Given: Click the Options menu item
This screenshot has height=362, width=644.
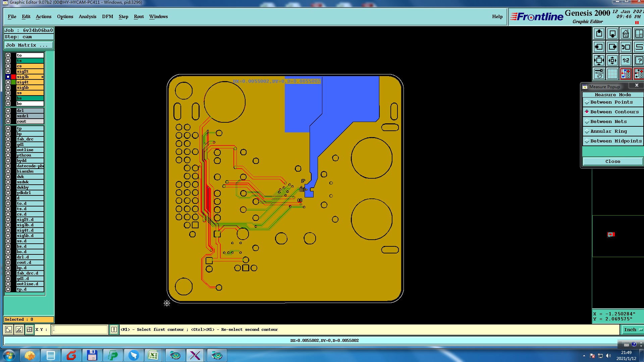Looking at the screenshot, I should point(65,16).
